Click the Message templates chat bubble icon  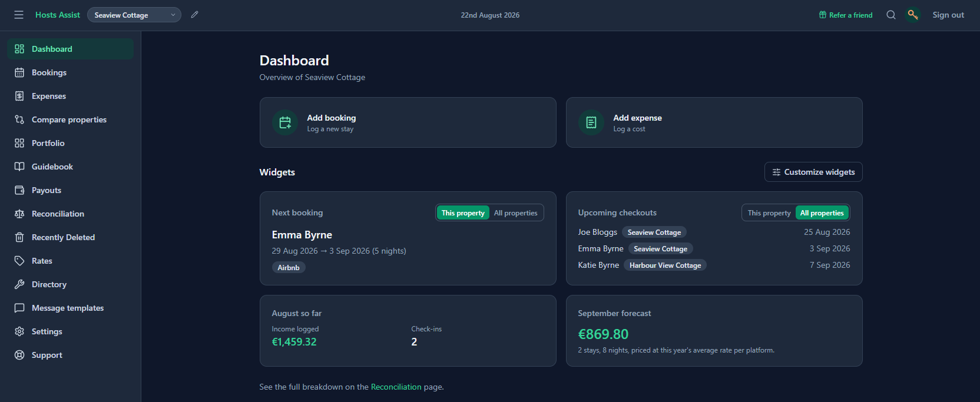tap(19, 308)
